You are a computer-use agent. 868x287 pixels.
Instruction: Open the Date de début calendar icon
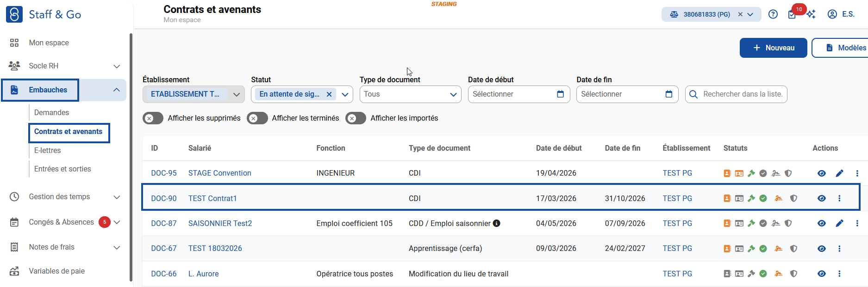point(560,94)
